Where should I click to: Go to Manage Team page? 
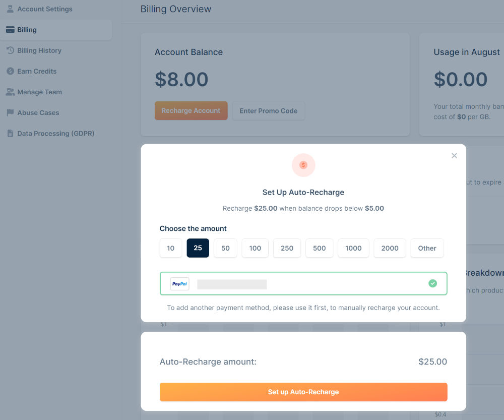tap(39, 92)
